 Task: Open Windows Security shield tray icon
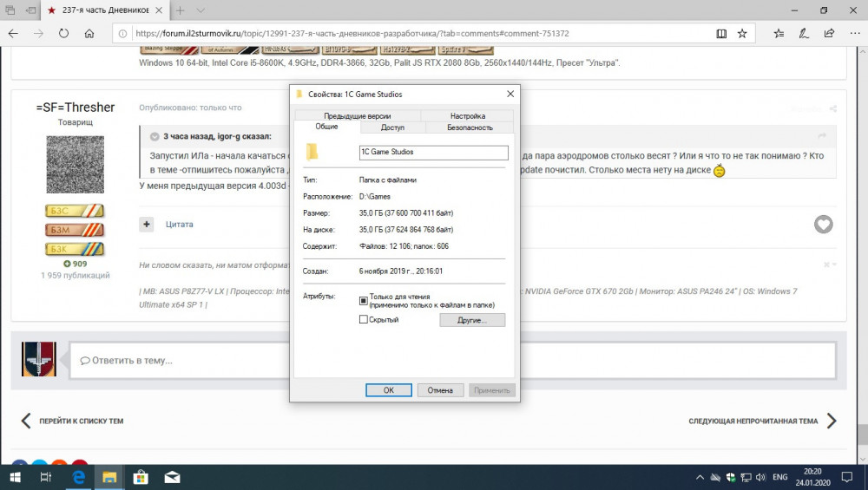(x=731, y=477)
